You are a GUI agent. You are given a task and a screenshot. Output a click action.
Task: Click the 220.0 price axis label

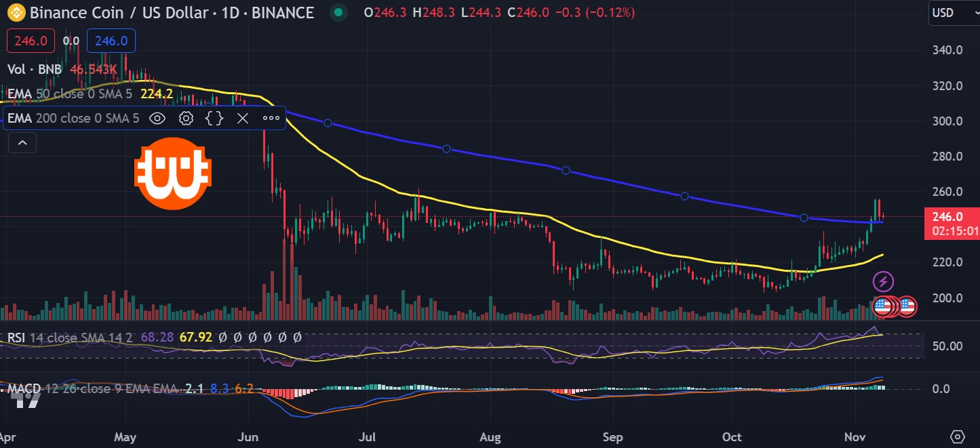pyautogui.click(x=949, y=262)
